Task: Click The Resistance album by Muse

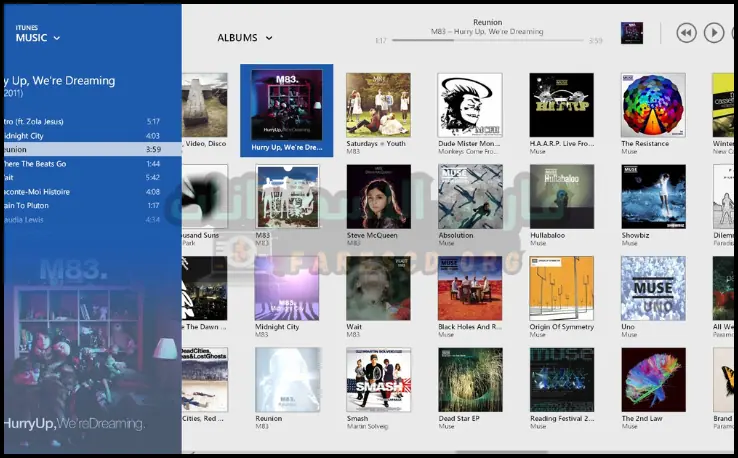Action: 653,105
